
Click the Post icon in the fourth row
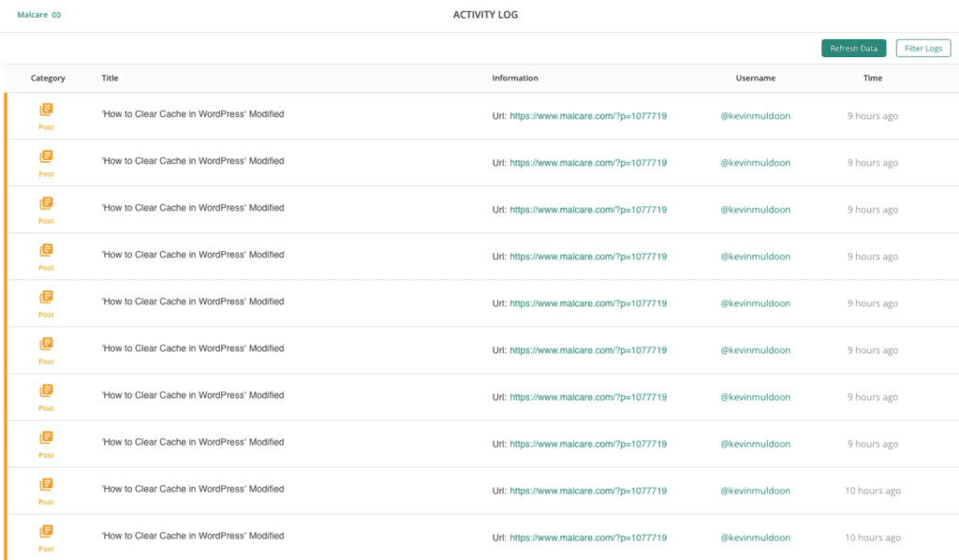[x=47, y=250]
